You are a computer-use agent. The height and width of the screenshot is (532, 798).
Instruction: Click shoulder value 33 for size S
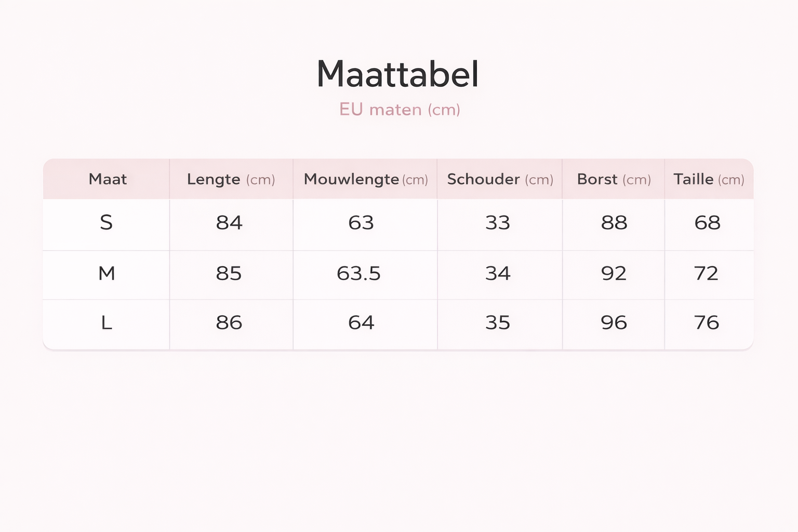(498, 223)
